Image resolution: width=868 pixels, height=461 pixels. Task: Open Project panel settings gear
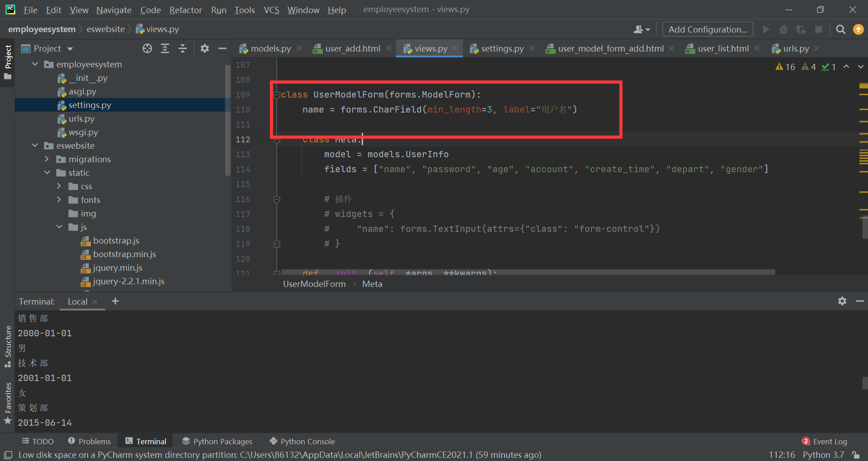point(205,48)
